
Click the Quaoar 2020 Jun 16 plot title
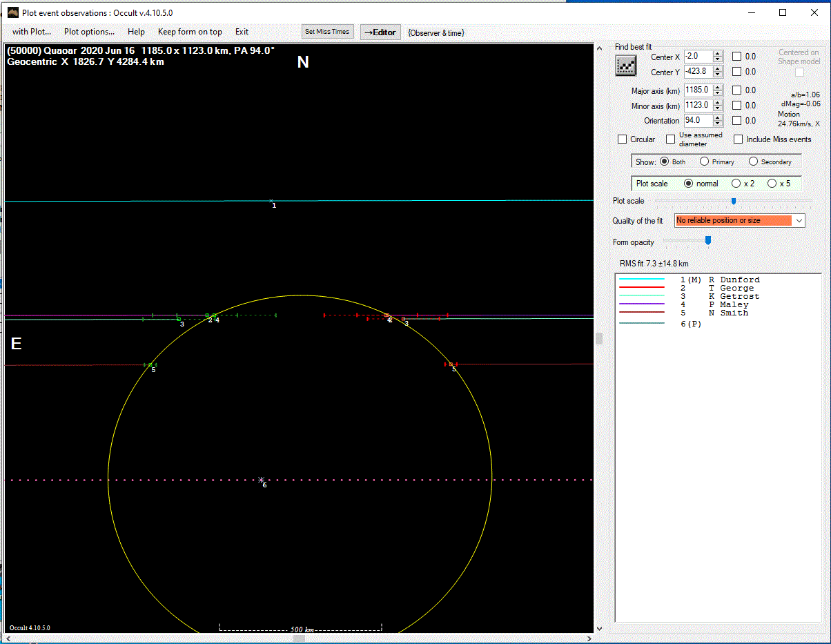click(x=140, y=50)
